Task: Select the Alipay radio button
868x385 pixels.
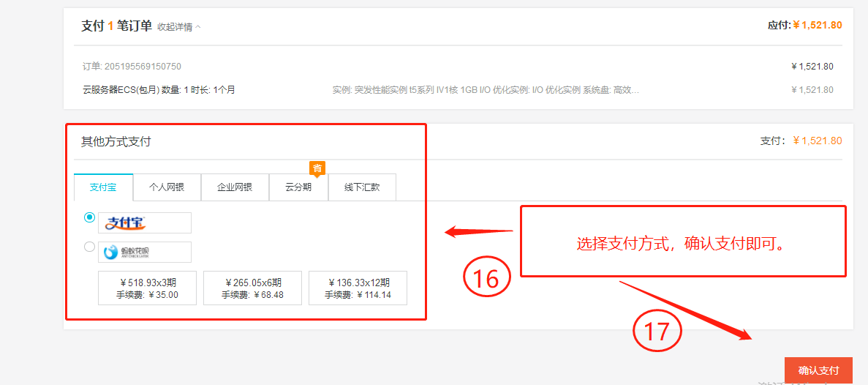Action: point(89,217)
